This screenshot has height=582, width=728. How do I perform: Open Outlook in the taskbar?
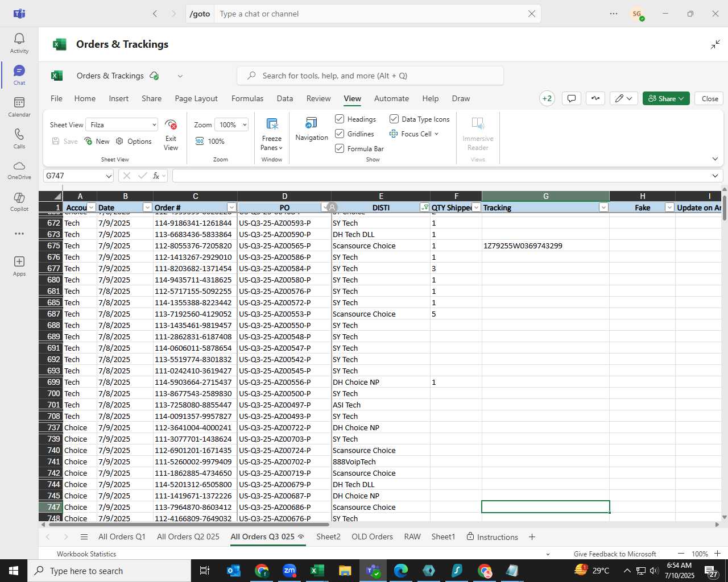(233, 571)
